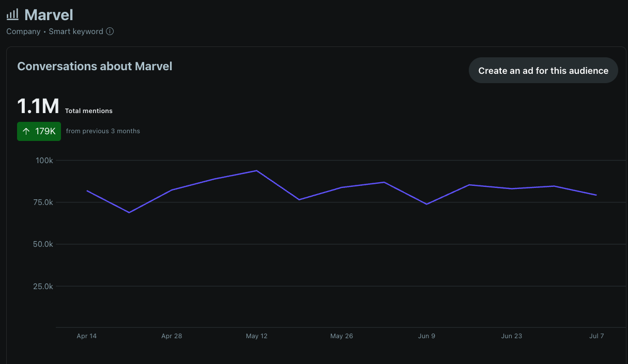
Task: Click the May 12 x-axis date
Action: pos(257,336)
